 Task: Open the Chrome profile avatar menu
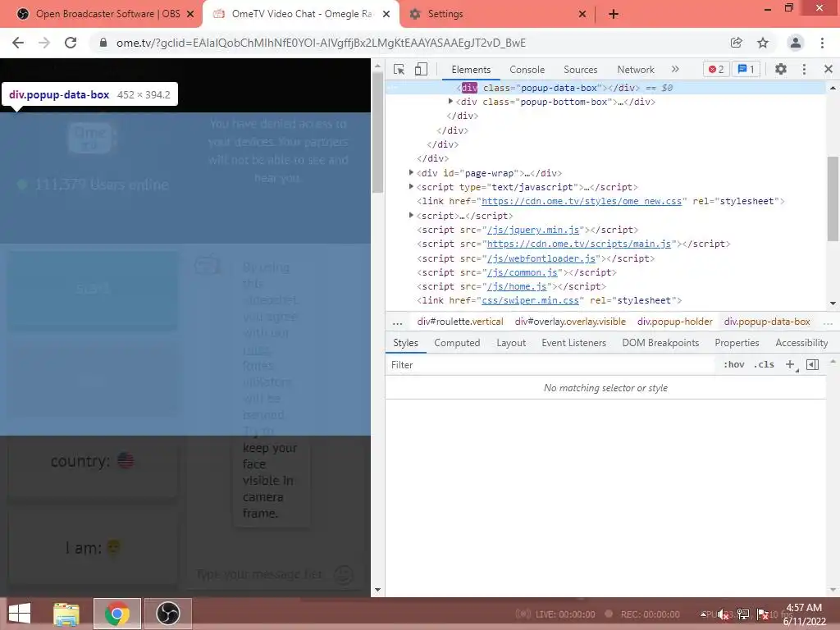click(796, 43)
